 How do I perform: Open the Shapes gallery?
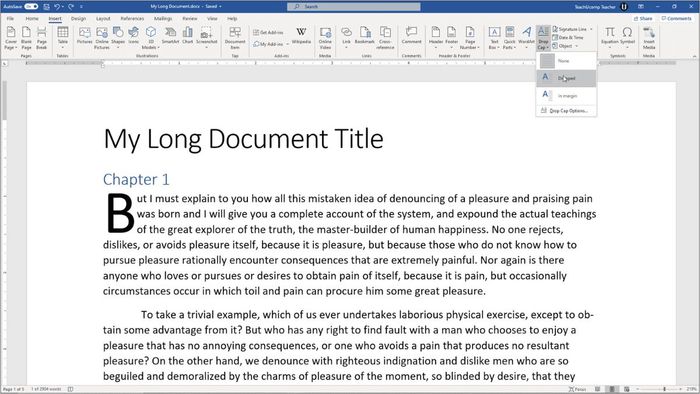pos(118,37)
